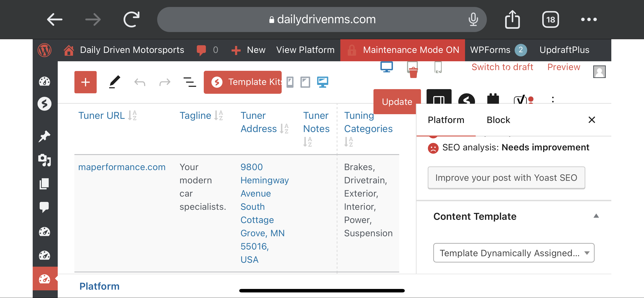Click the Preview link

click(x=564, y=67)
